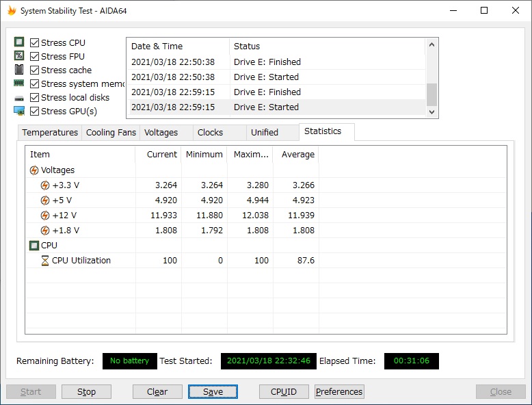The width and height of the screenshot is (532, 405).
Task: Open the Cooling Fans tab
Action: 111,133
